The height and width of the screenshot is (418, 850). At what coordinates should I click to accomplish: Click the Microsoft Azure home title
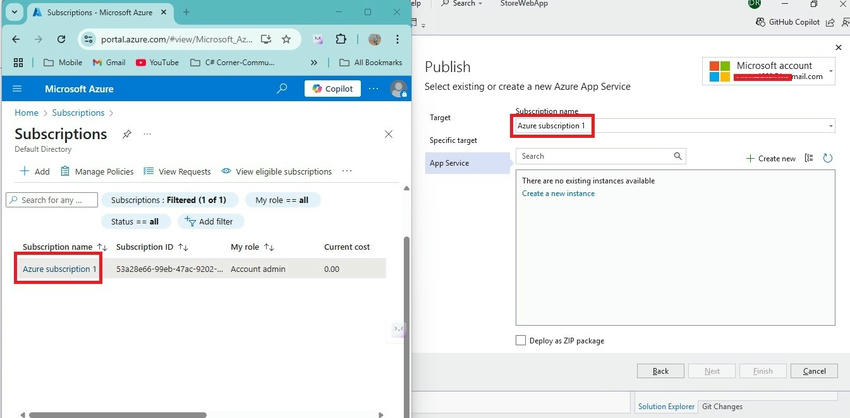pyautogui.click(x=79, y=89)
